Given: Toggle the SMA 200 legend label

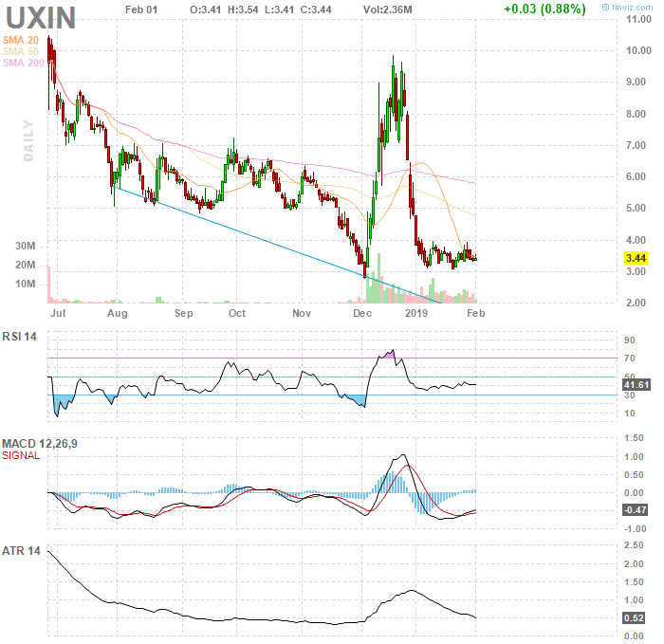Looking at the screenshot, I should 23,63.
